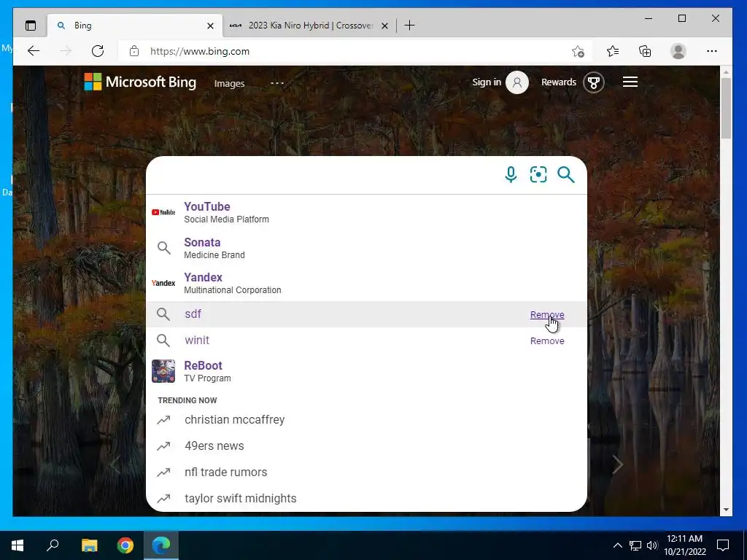Click inside the Bing search input field
The image size is (747, 560).
coord(324,174)
